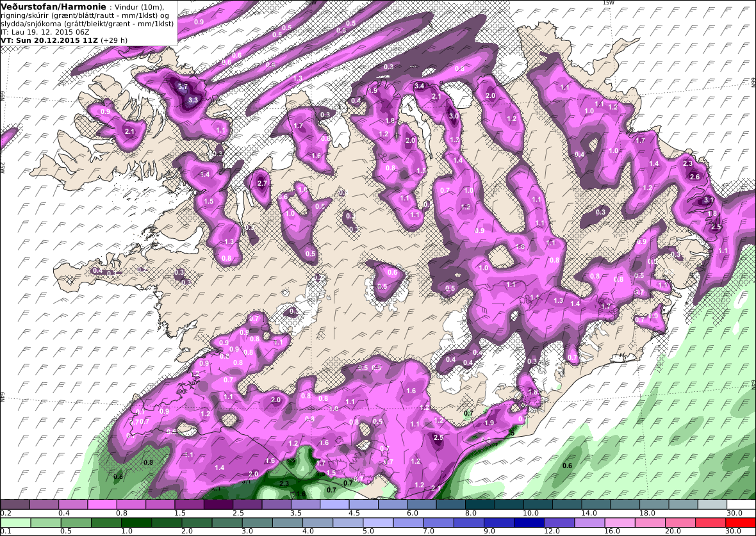Screen dimensions: 756x536
Task: Click the 3.4 snowfall value on the map
Action: (420, 86)
